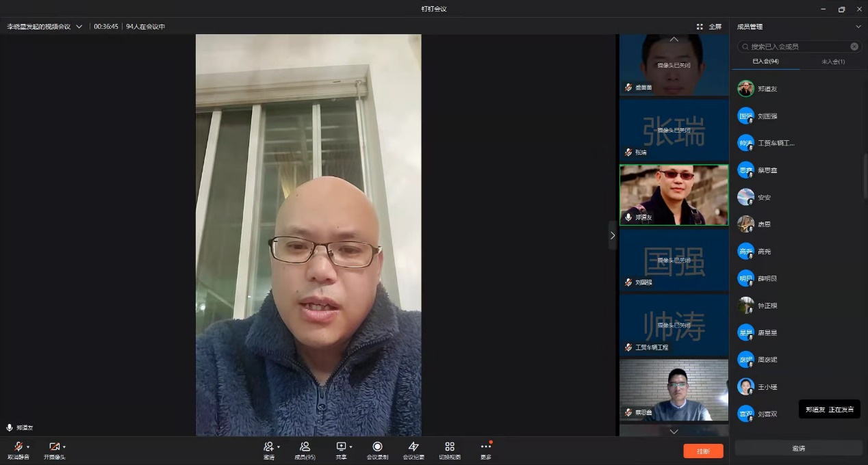Switch to the 已入会(94) tab
Viewport: 868px width, 465px height.
[x=765, y=62]
